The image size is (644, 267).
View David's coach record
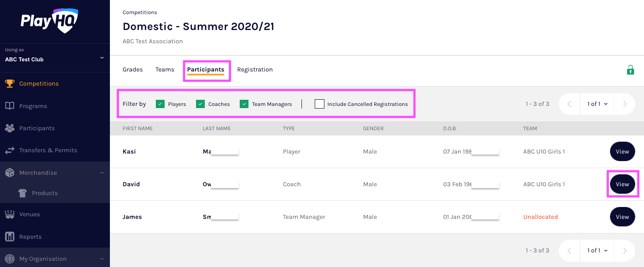click(622, 184)
